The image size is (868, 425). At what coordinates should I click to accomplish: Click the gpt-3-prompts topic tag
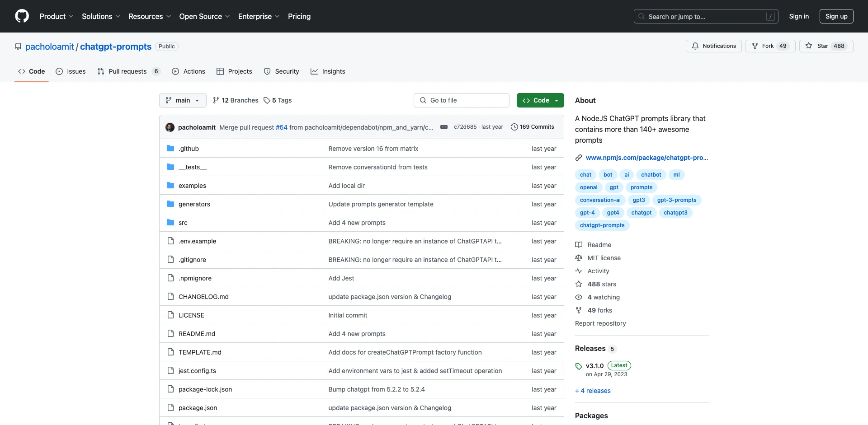[x=677, y=200]
